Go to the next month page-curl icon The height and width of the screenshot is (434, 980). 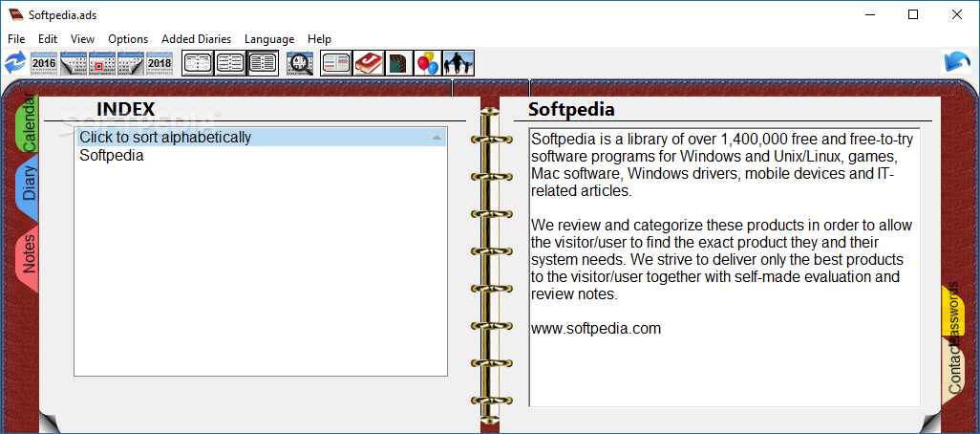pyautogui.click(x=130, y=63)
